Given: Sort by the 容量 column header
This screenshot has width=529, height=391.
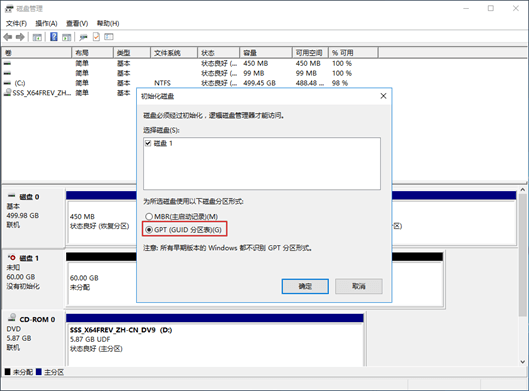Looking at the screenshot, I should 266,53.
